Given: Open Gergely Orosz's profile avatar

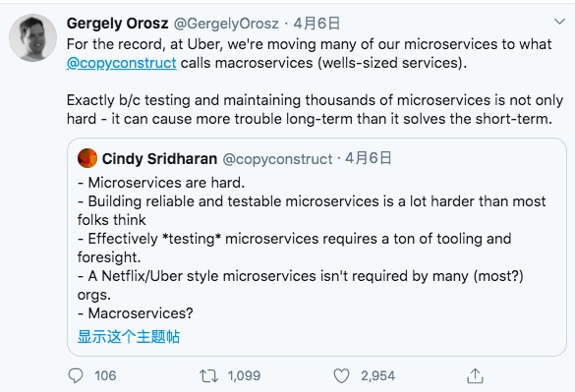Looking at the screenshot, I should pyautogui.click(x=33, y=38).
